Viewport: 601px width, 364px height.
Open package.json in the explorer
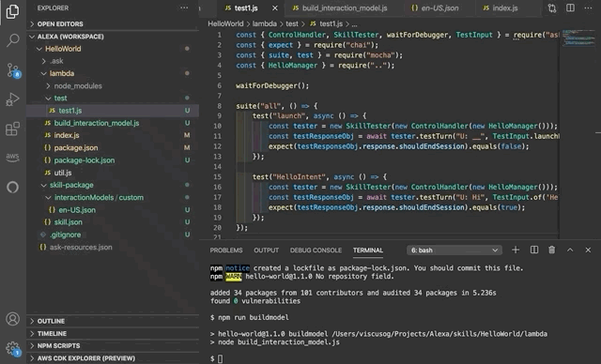click(x=75, y=147)
